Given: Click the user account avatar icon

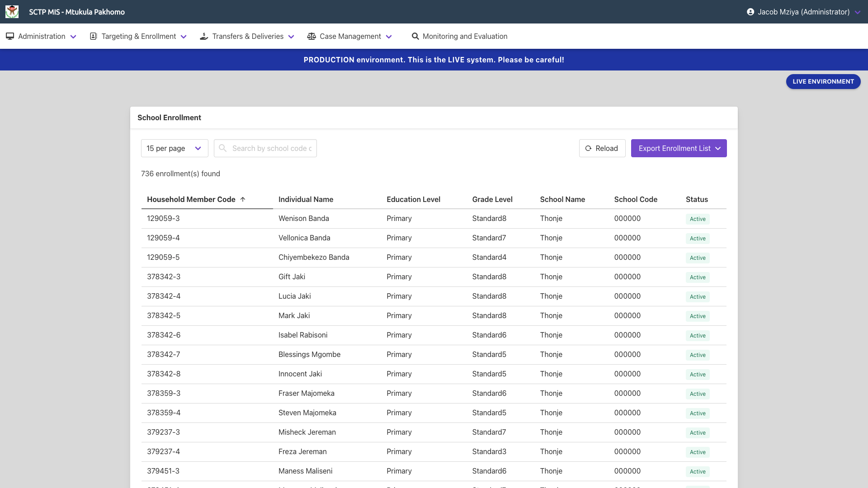Looking at the screenshot, I should [750, 12].
